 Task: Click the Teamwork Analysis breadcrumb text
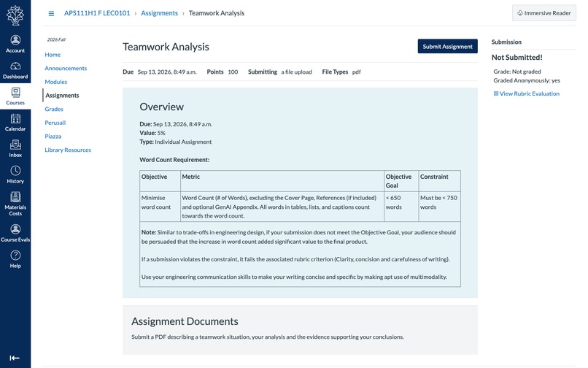217,13
